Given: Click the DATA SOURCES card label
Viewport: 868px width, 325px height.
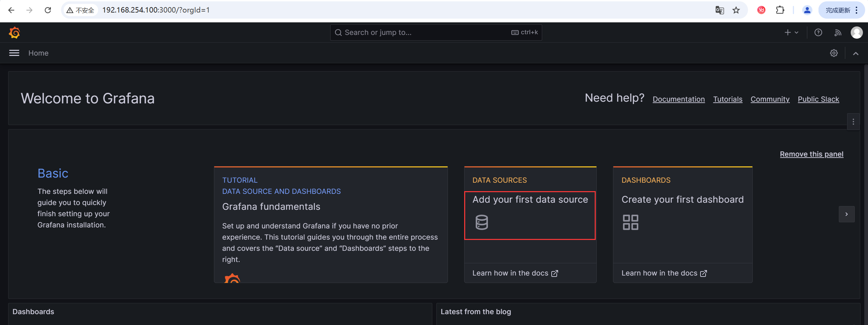Looking at the screenshot, I should [x=499, y=180].
